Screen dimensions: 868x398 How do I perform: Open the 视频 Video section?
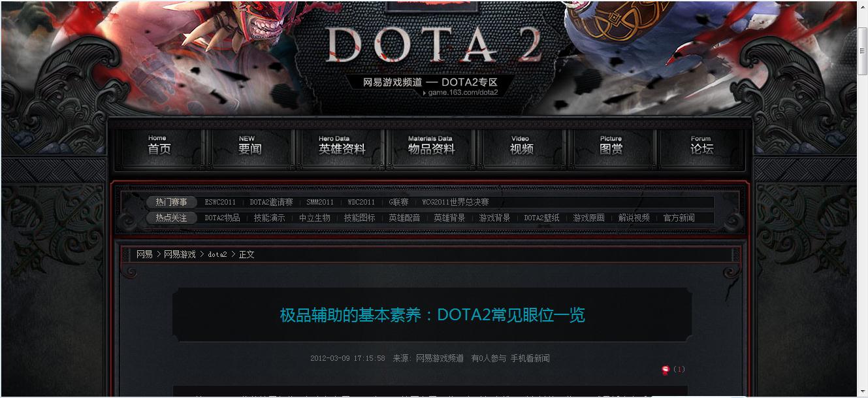[x=521, y=146]
